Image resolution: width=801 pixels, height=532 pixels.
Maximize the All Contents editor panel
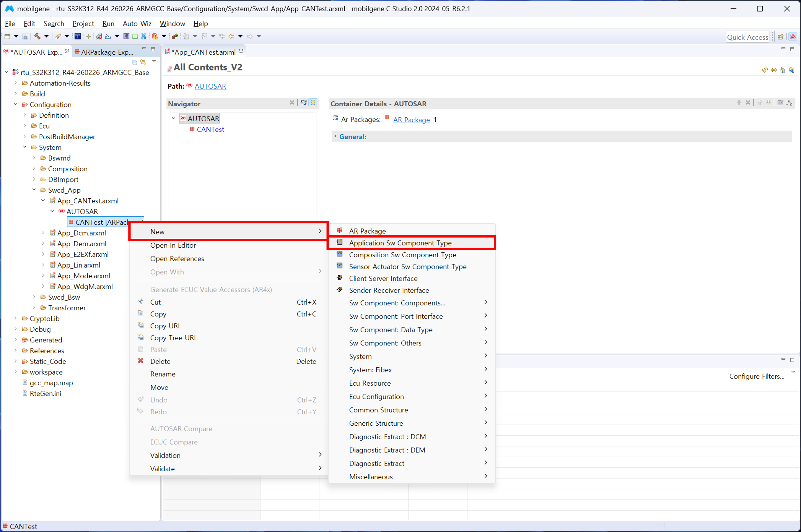[x=792, y=49]
